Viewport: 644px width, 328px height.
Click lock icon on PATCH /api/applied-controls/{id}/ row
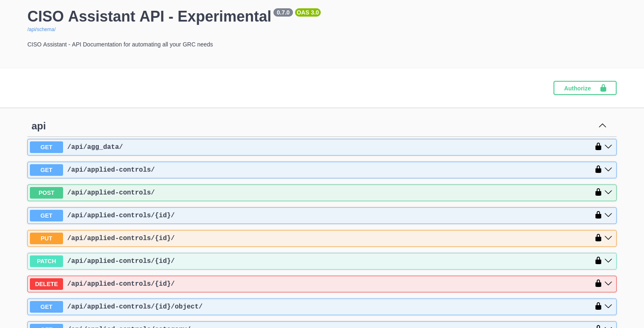[598, 261]
